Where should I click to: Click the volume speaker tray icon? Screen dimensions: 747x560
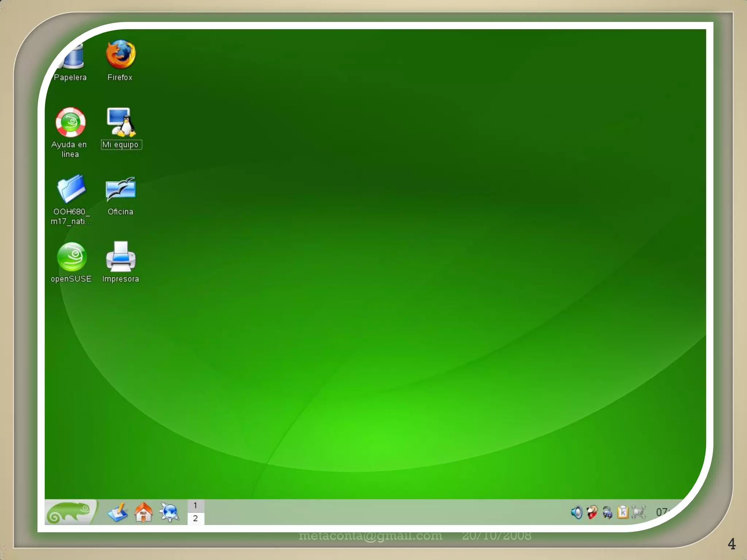(x=576, y=512)
